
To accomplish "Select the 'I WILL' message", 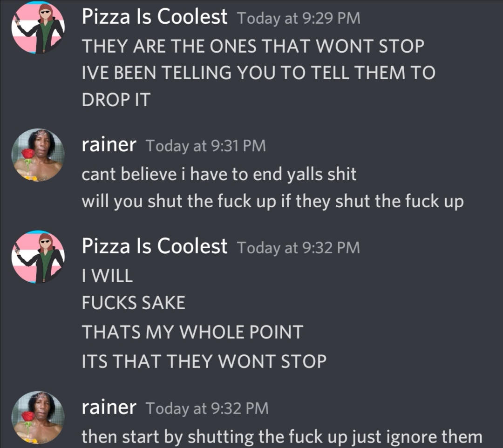I will click(107, 276).
